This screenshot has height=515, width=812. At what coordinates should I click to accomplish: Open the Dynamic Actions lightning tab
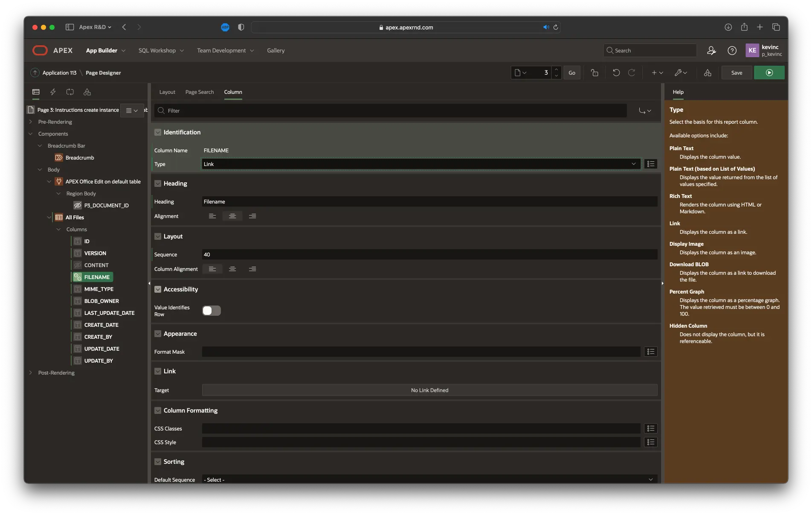click(53, 92)
